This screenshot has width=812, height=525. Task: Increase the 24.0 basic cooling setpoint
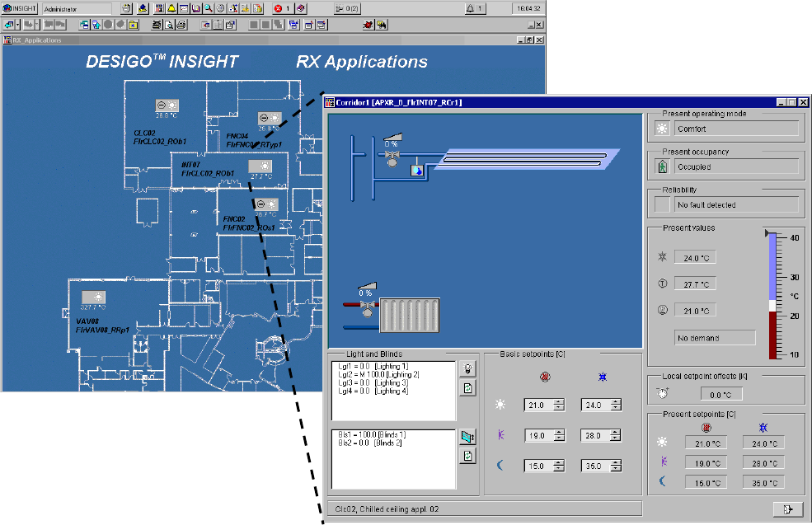(616, 401)
